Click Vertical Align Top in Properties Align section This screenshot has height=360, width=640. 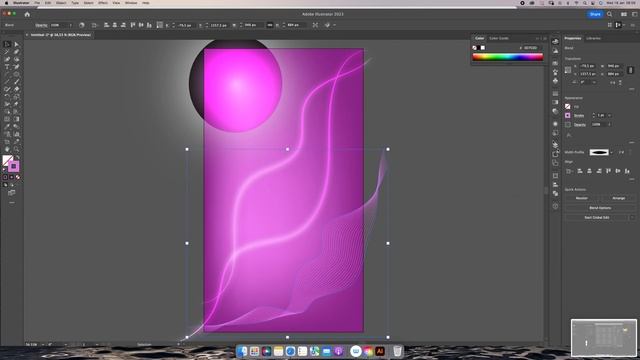tap(609, 171)
